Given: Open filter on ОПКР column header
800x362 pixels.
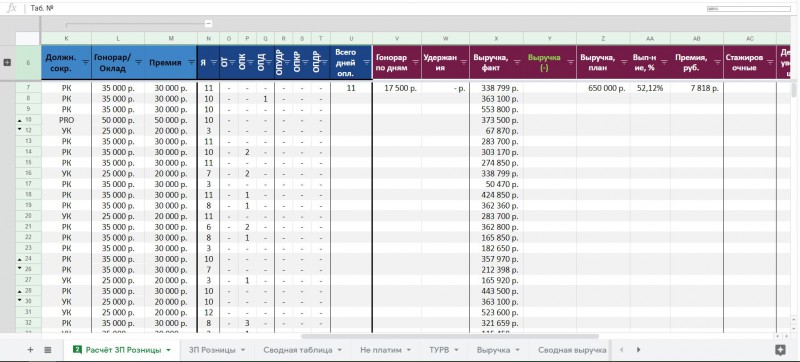Looking at the screenshot, I should pyautogui.click(x=306, y=62).
